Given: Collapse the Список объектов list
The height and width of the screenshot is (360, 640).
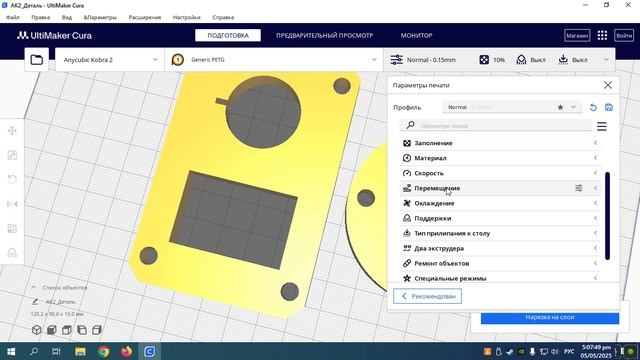Looking at the screenshot, I should [x=33, y=287].
